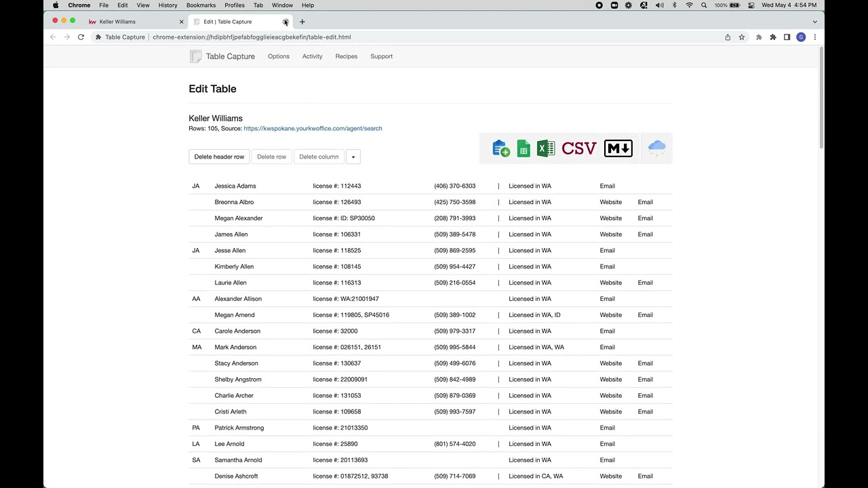Image resolution: width=868 pixels, height=488 pixels.
Task: Open the Chrome profile avatar
Action: point(801,37)
